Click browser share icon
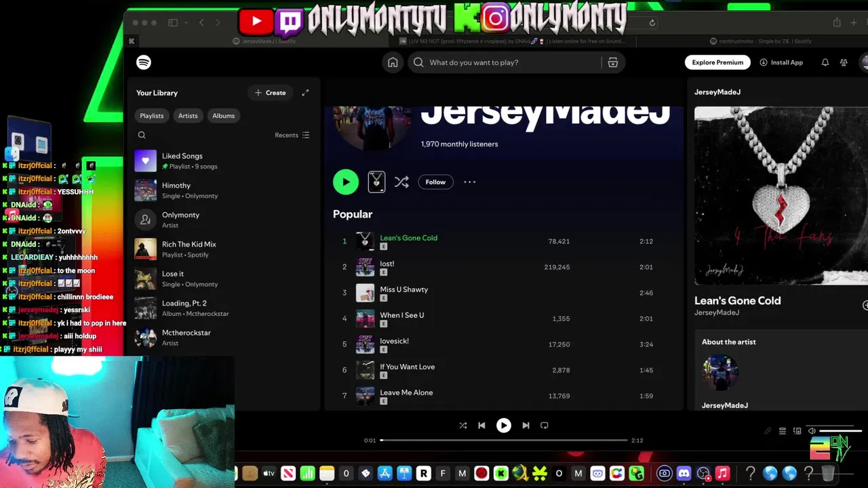 (837, 23)
